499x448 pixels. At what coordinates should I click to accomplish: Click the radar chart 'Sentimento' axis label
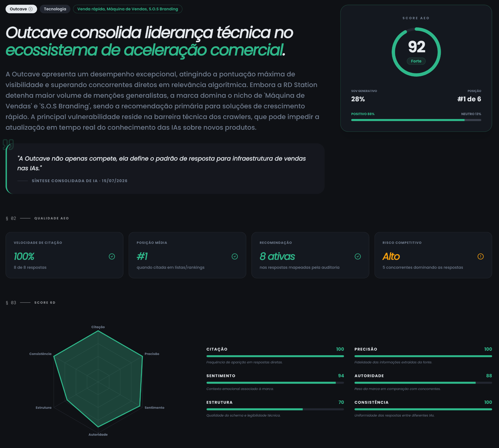(154, 407)
